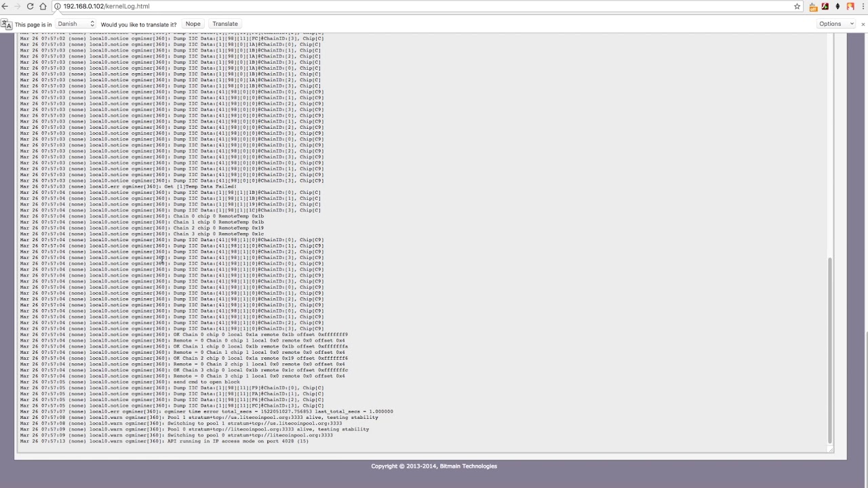Viewport: 868px width, 488px height.
Task: Open the browser home page icon
Action: [43, 6]
